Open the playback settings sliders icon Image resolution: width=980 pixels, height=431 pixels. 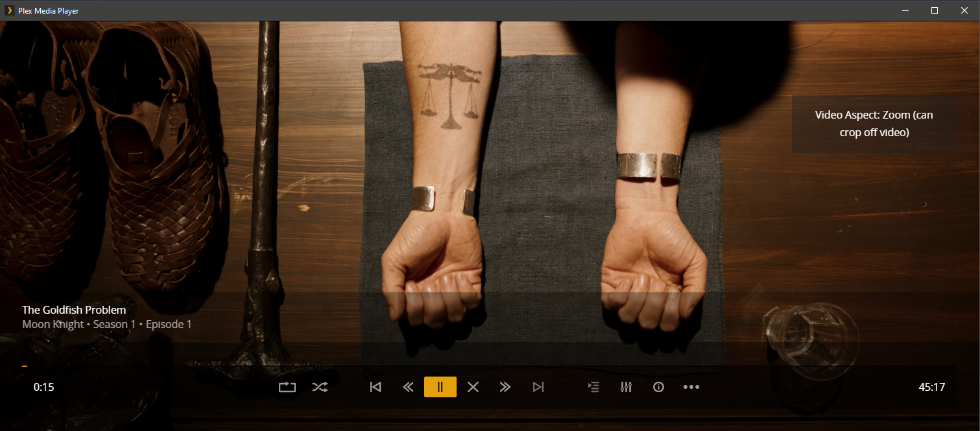tap(626, 387)
